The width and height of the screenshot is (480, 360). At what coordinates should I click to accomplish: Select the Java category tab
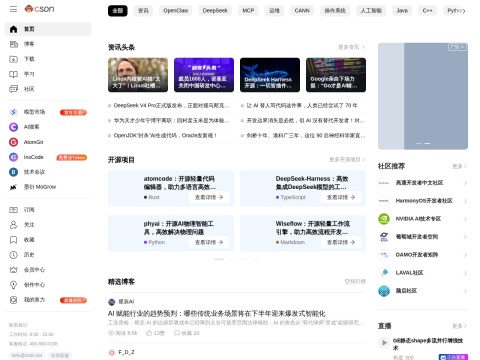click(402, 11)
